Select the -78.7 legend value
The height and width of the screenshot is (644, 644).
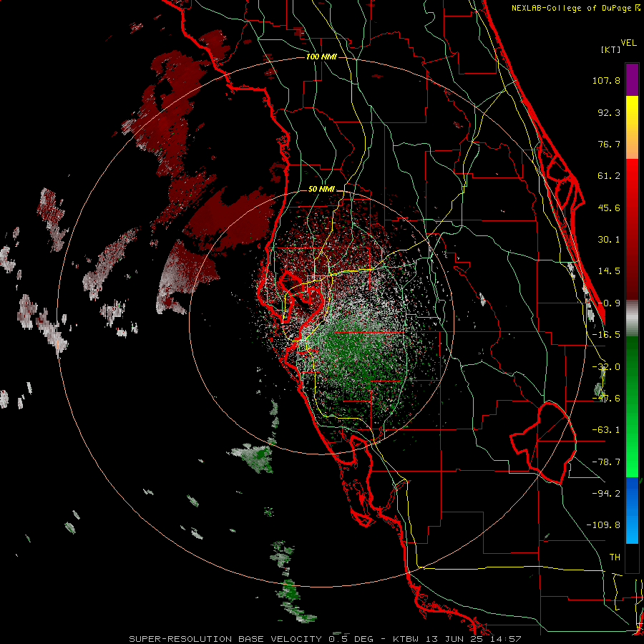(606, 462)
